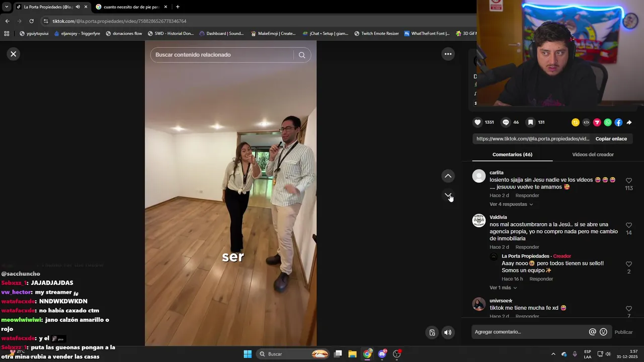This screenshot has width=644, height=362.
Task: Open comments via speech bubble icon
Action: [x=506, y=122]
